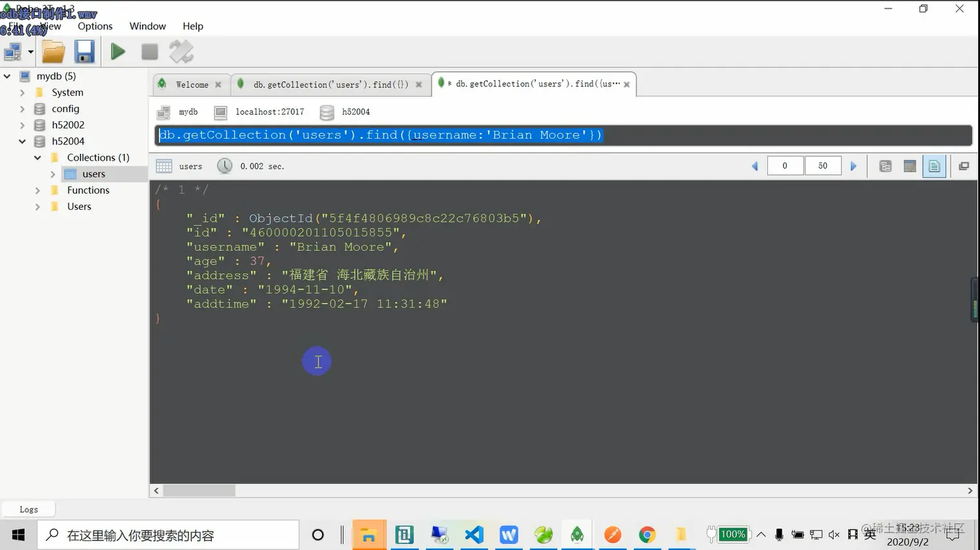980x550 pixels.
Task: Click the muted volume icon in the system tray
Action: pos(834,535)
